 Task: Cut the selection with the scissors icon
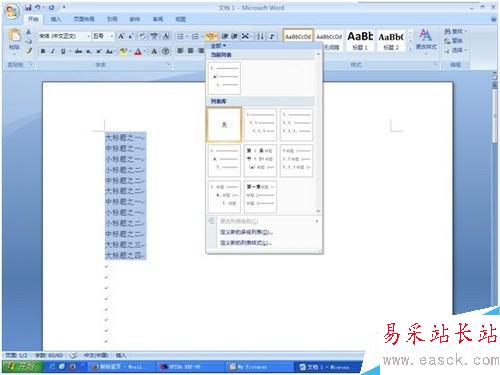pos(29,32)
